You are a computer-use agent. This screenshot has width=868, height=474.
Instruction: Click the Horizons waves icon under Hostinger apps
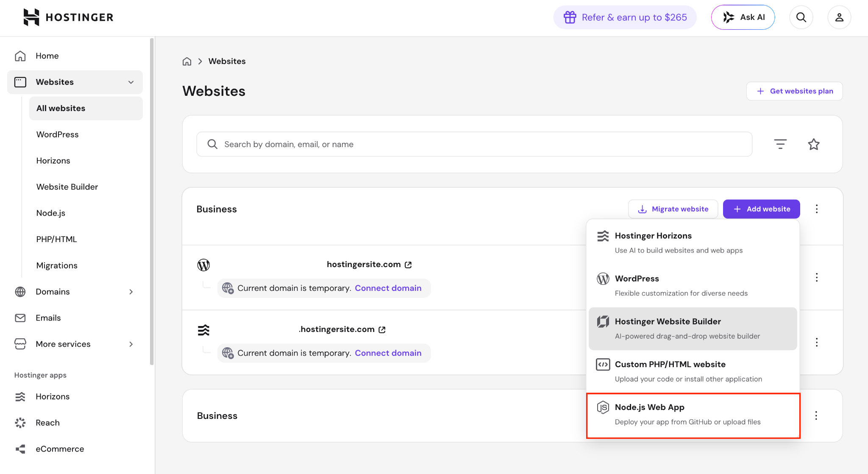(x=20, y=397)
